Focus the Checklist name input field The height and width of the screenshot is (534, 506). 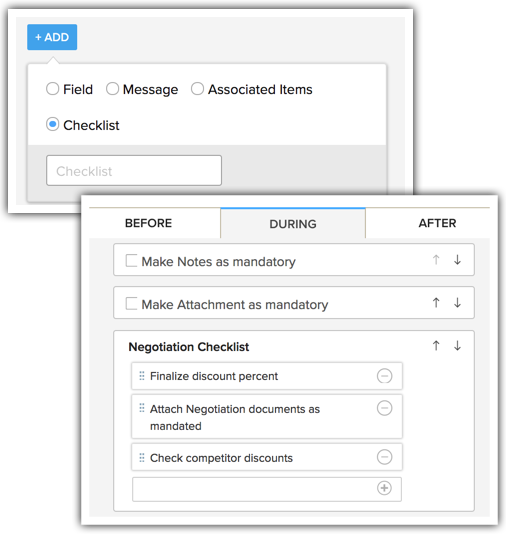[134, 171]
